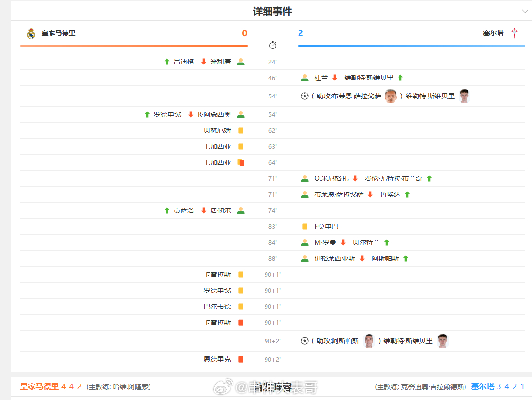Click red sub-out arrow beside 米利唐

203,62
